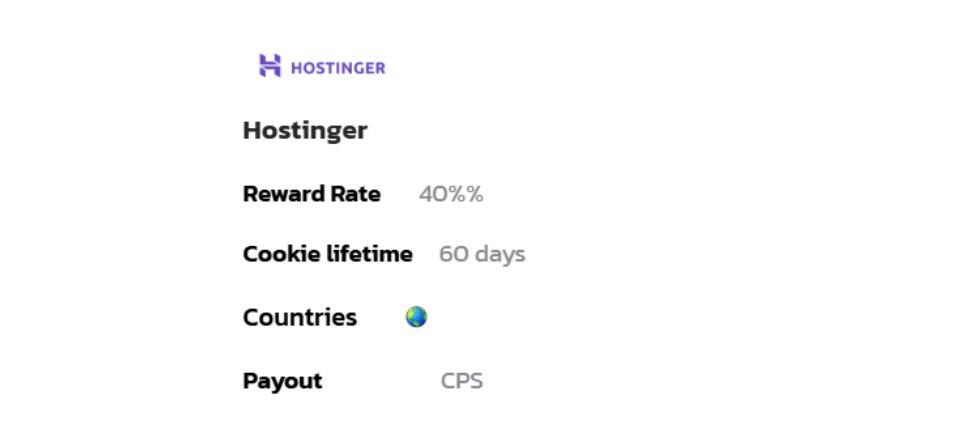The width and height of the screenshot is (956, 434).
Task: Click the Countries label
Action: pyautogui.click(x=299, y=317)
